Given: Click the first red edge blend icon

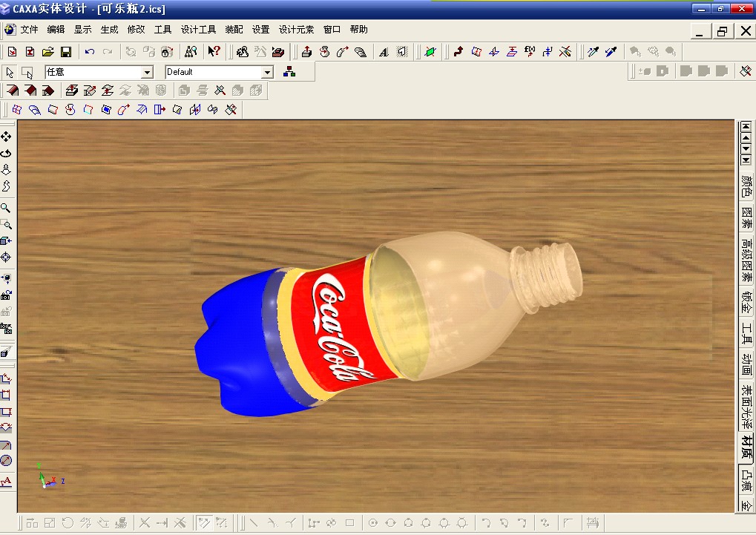Looking at the screenshot, I should click(13, 91).
